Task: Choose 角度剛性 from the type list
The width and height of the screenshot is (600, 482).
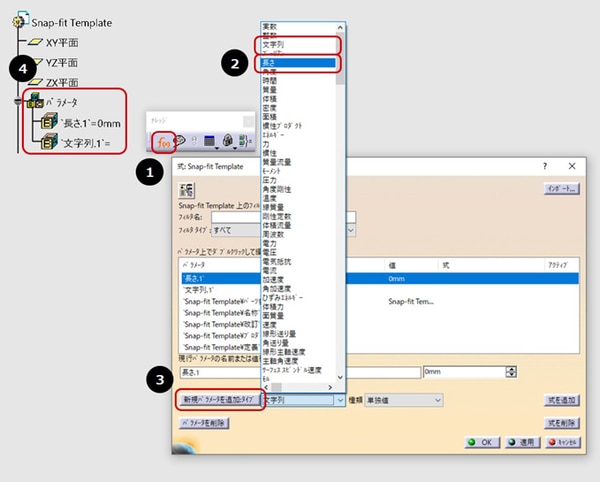Action: 277,189
